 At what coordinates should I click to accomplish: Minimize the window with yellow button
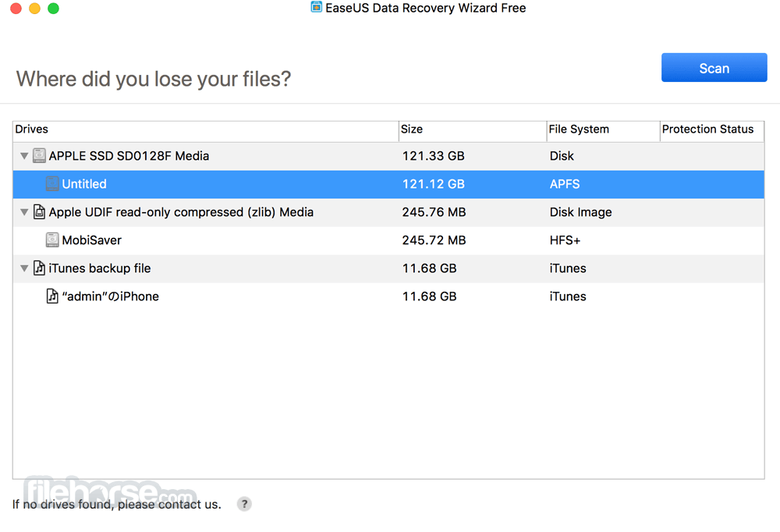coord(34,9)
